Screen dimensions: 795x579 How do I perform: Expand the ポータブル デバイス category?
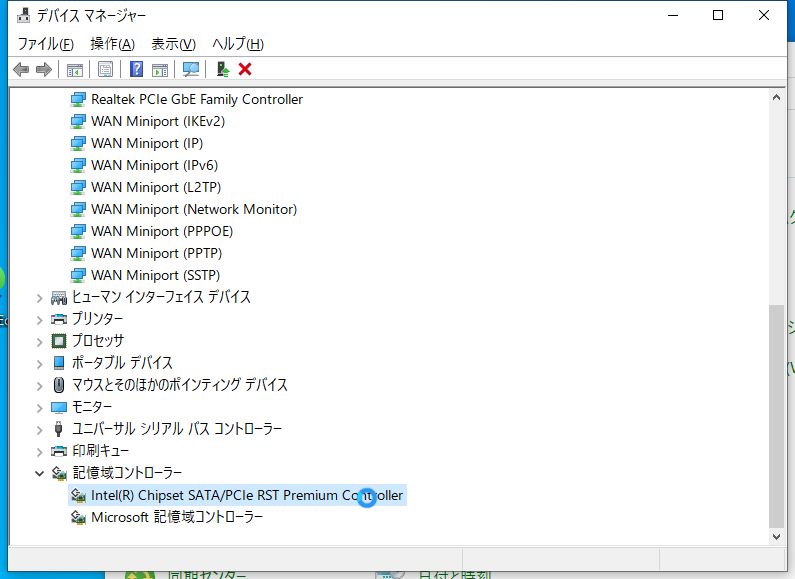click(x=40, y=364)
